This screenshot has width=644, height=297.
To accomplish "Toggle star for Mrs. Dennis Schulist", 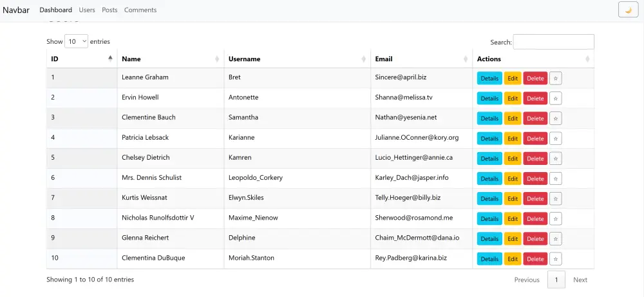I will point(556,178).
